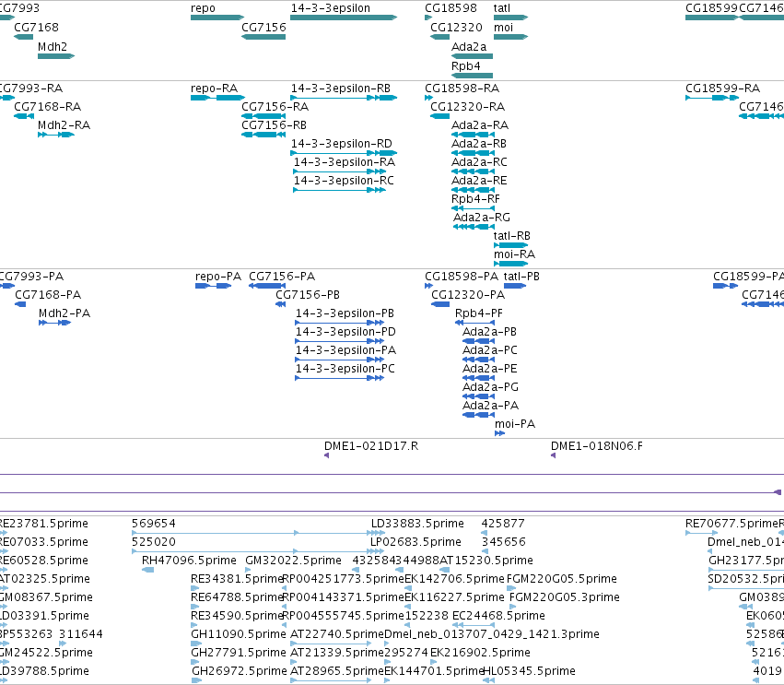The width and height of the screenshot is (784, 685).
Task: Select the EC24468.5prime EST label
Action: click(498, 616)
